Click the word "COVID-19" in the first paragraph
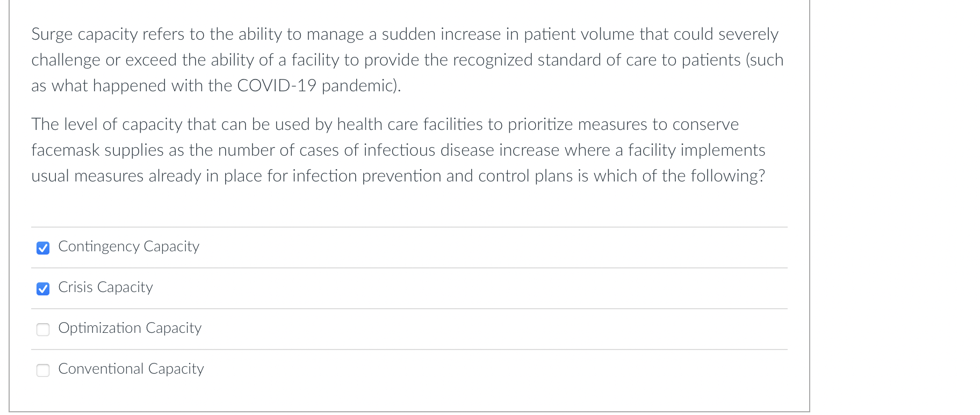The image size is (980, 415). click(277, 85)
